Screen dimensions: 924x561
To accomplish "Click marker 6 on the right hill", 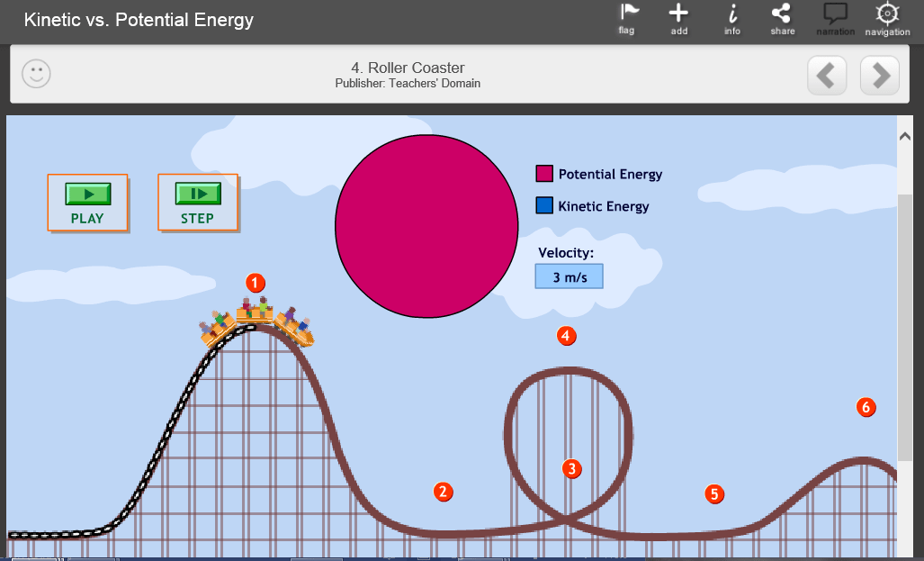I will click(866, 407).
